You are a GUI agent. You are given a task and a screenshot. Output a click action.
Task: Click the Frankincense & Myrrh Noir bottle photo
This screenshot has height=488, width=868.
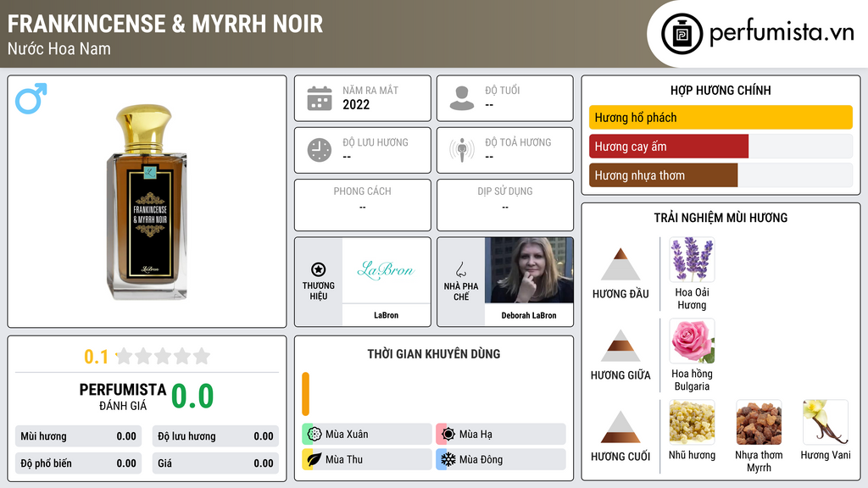147,202
